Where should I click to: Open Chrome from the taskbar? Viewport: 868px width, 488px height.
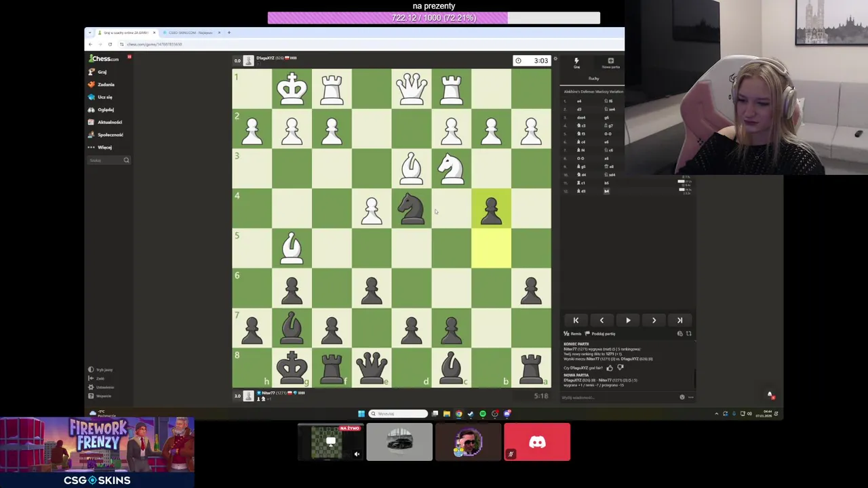point(458,413)
